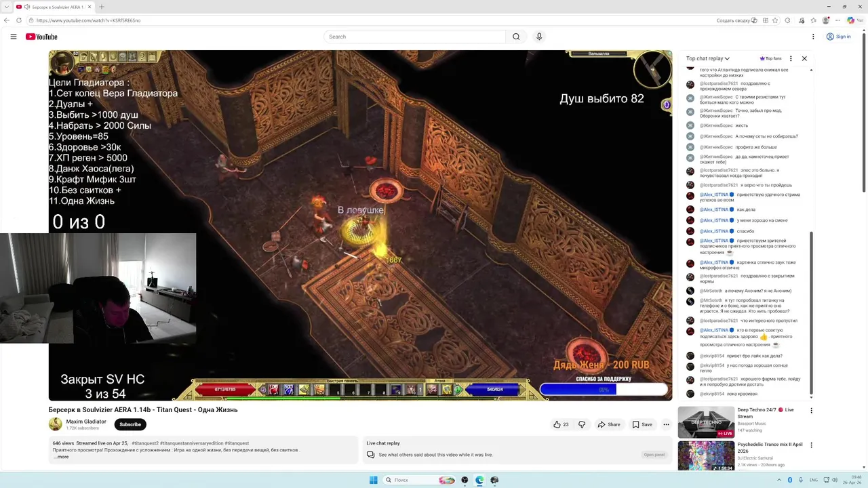Open the #titanquestanniversaryedition hashtag
Viewport: 868px width, 488px height.
pos(192,443)
